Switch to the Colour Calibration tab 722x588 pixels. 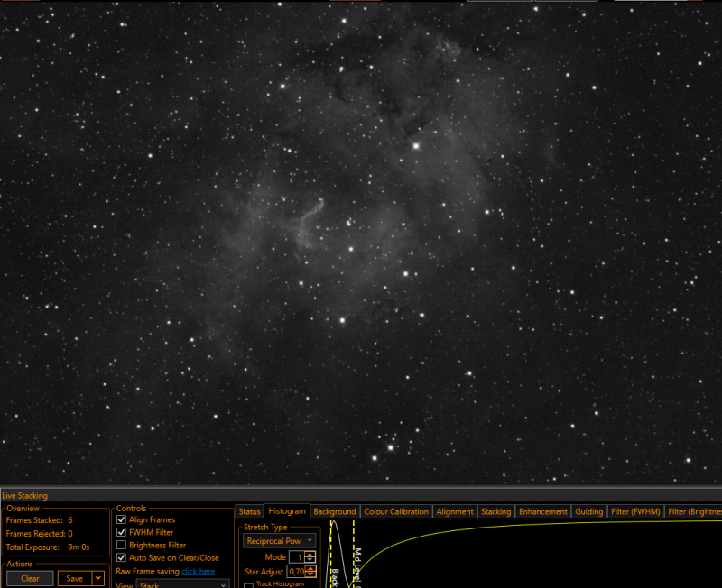click(x=396, y=511)
